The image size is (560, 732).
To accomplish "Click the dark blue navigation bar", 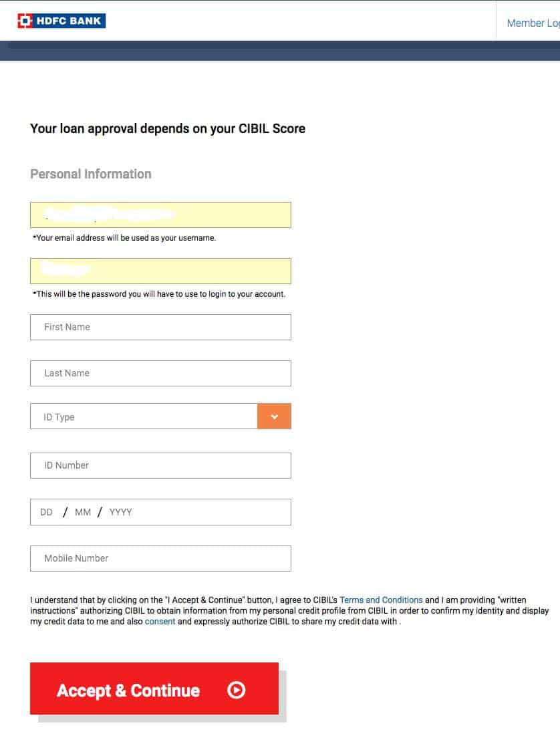I will point(280,51).
